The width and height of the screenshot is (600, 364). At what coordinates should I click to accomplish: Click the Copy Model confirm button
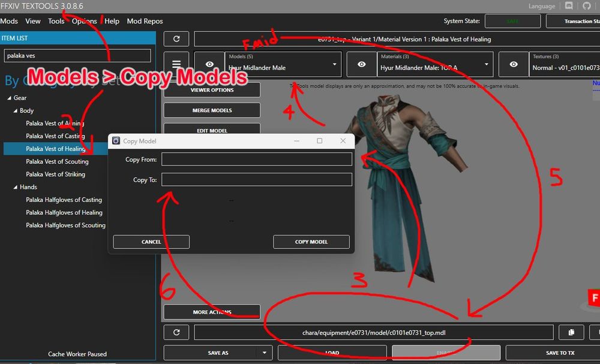[311, 242]
